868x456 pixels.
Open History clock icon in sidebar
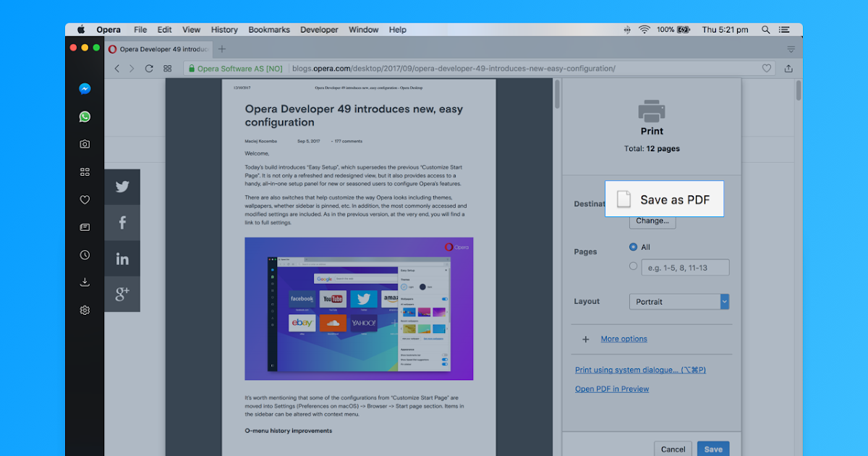click(x=85, y=255)
